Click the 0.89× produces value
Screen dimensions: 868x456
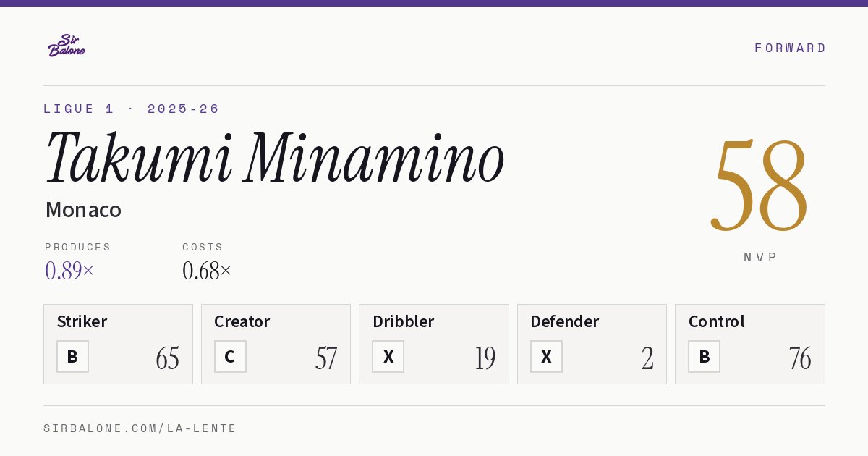69,271
